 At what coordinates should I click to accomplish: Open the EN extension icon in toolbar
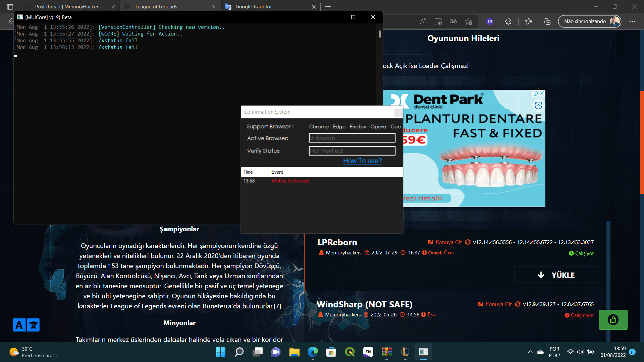[x=490, y=21]
